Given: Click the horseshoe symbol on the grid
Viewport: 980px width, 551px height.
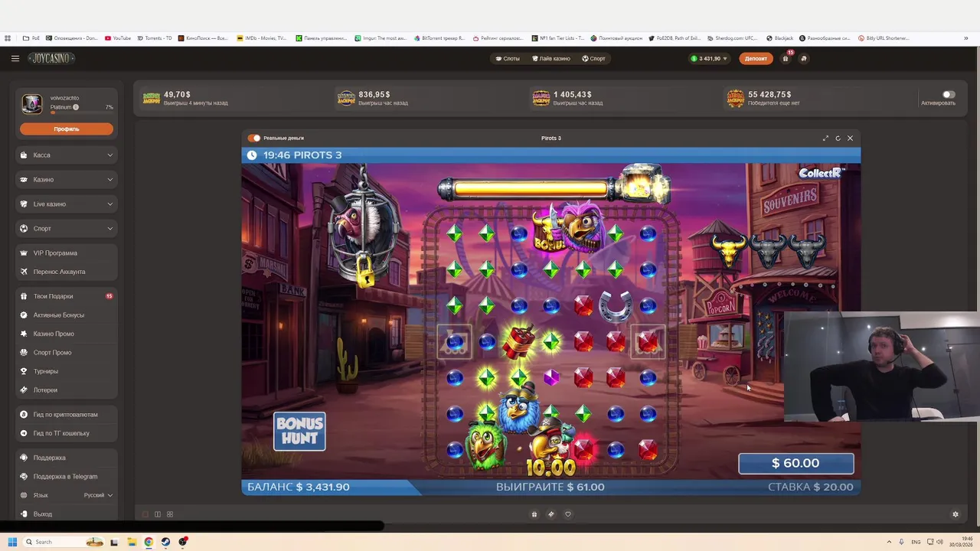Looking at the screenshot, I should point(616,305).
